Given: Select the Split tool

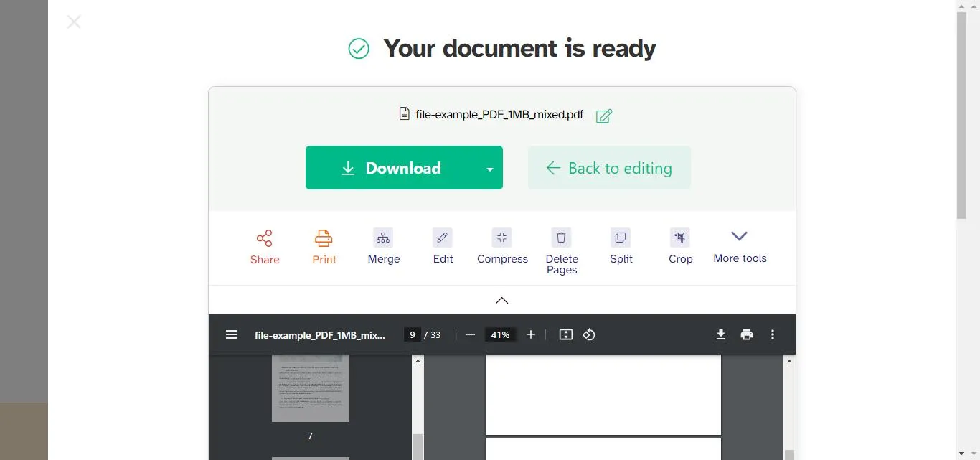Looking at the screenshot, I should (621, 246).
